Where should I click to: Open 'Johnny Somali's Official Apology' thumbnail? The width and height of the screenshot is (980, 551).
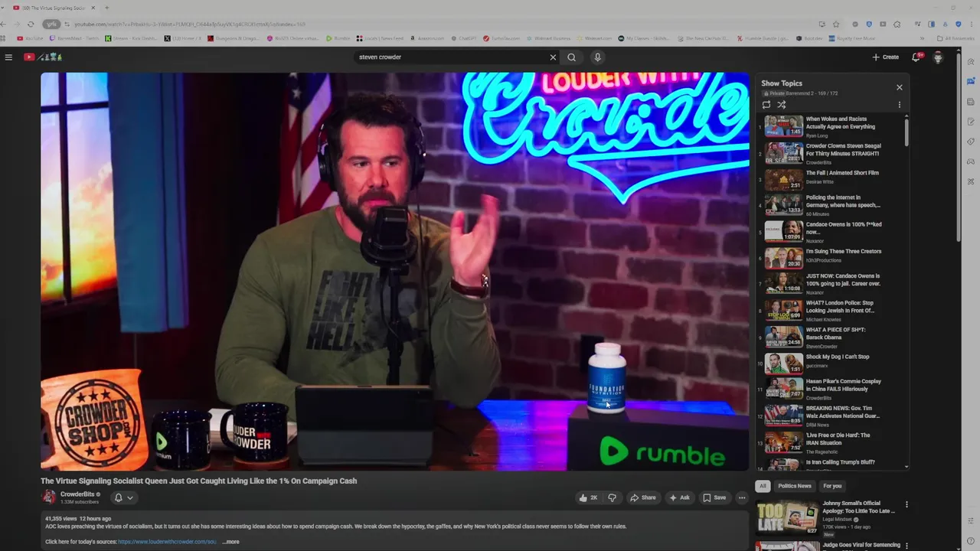[x=788, y=517]
